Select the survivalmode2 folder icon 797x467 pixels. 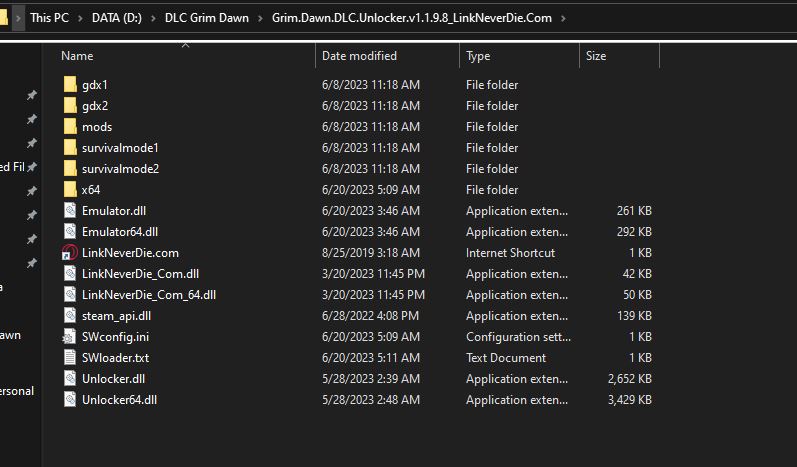[70, 168]
